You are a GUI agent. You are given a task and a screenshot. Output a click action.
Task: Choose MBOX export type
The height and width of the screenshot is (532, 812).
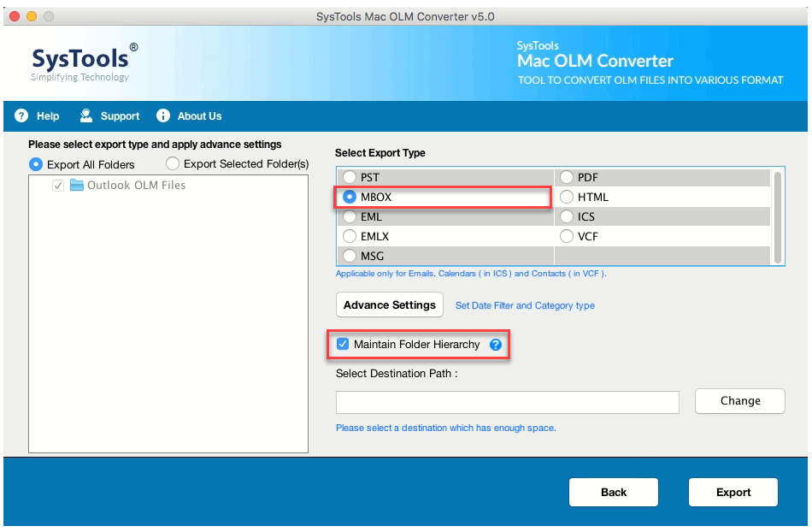[350, 197]
